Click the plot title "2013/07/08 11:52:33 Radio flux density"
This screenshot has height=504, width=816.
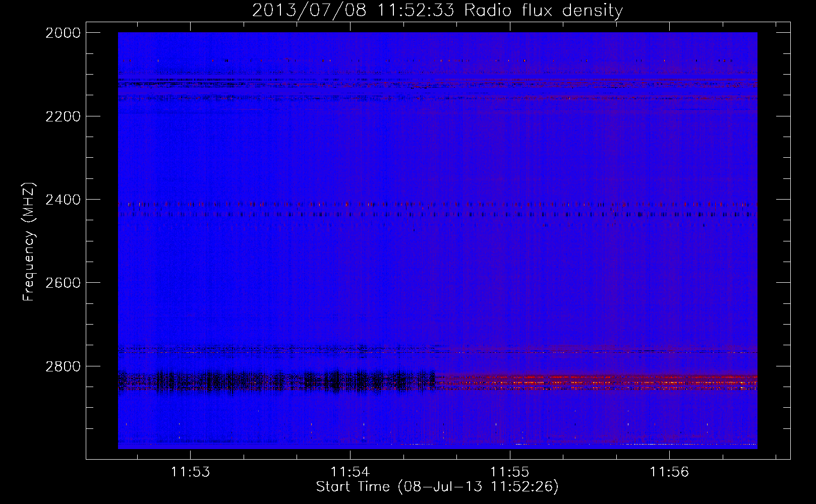coord(437,10)
